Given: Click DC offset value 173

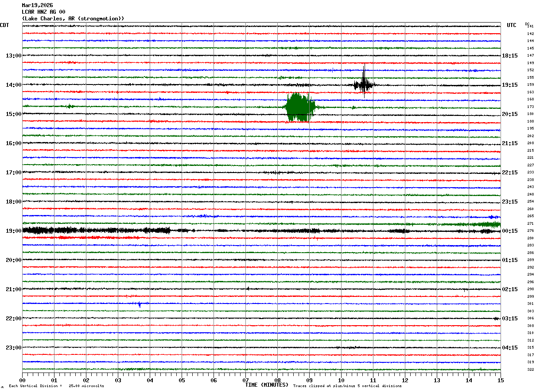Looking at the screenshot, I should pos(530,107).
